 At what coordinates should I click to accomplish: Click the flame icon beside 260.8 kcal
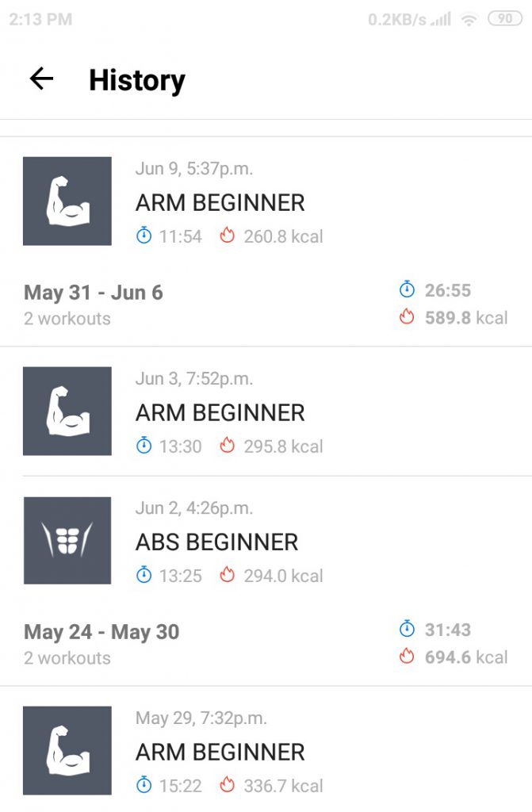point(227,236)
